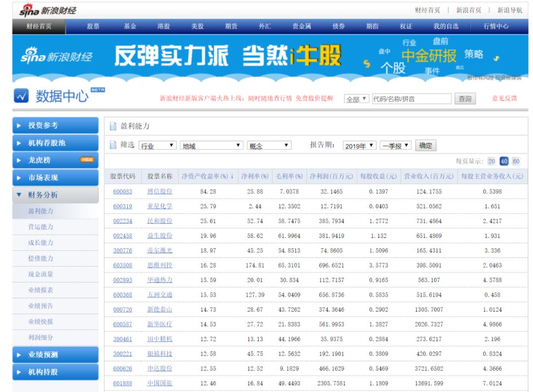
Task: Click the arrow icon on 投资参考
Action: point(19,125)
